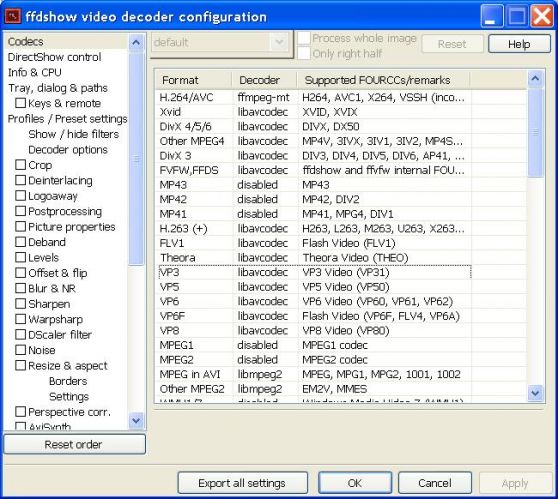The height and width of the screenshot is (499, 558).
Task: Confirm with the OK button
Action: coord(355,483)
